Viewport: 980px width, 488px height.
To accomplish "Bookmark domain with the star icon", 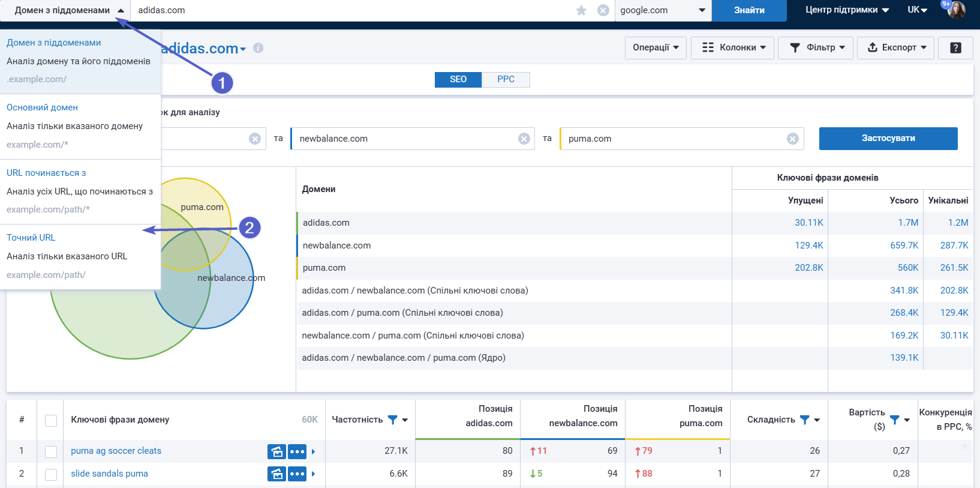I will click(x=581, y=10).
